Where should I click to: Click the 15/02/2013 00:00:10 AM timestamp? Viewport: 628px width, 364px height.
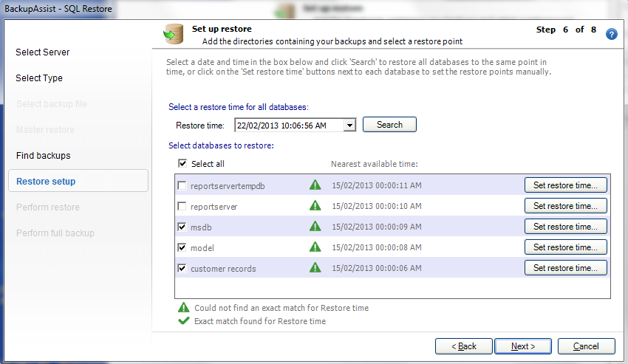point(377,206)
